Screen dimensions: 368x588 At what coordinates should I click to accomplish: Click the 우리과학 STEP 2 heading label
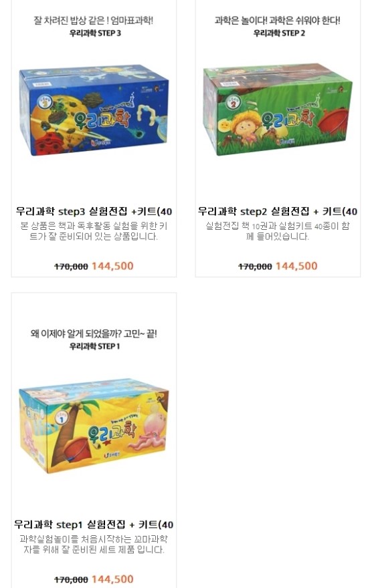pyautogui.click(x=279, y=33)
